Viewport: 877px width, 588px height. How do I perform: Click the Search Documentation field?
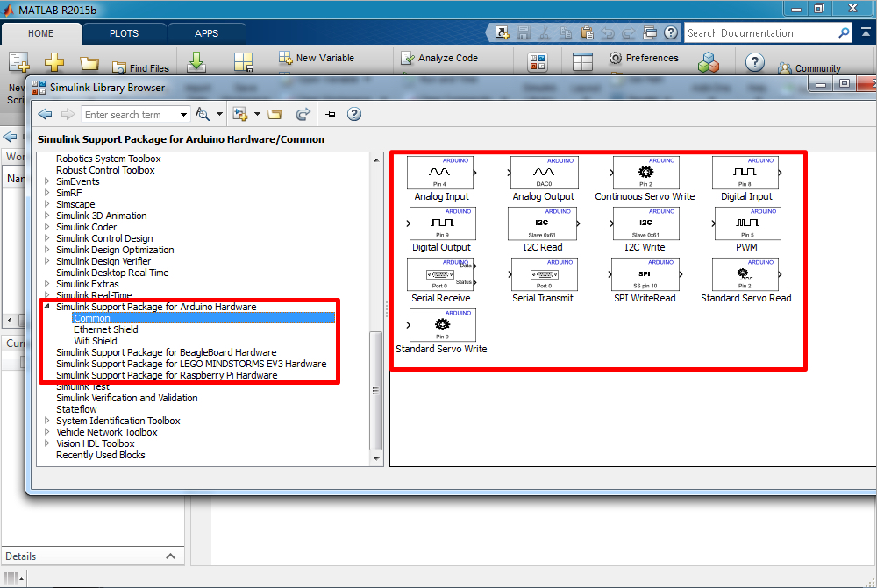click(760, 33)
